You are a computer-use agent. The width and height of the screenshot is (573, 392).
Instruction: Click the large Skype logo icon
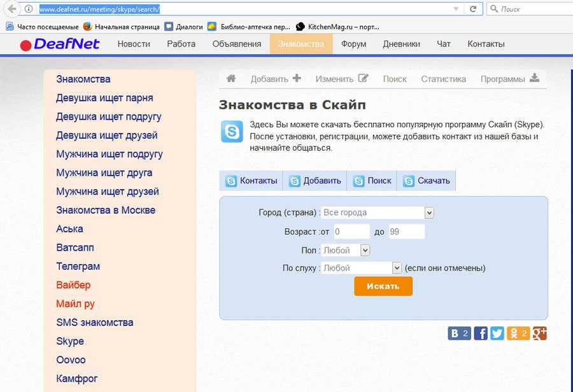pos(232,131)
